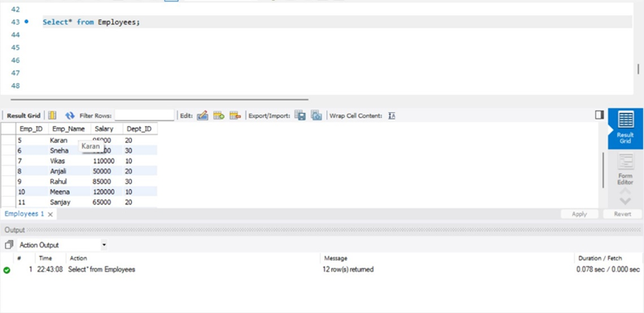Click the green success status icon
The width and height of the screenshot is (644, 313).
(x=7, y=271)
